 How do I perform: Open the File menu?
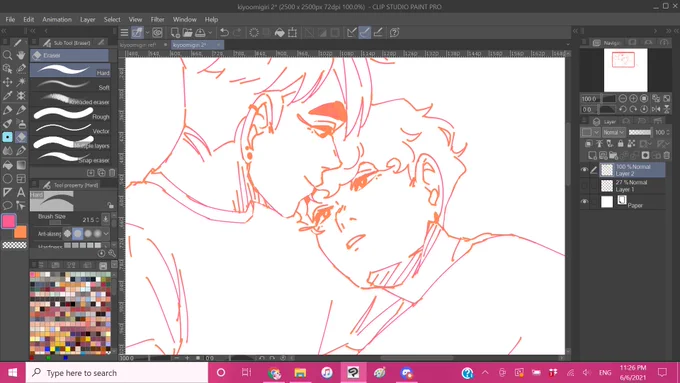pos(10,20)
